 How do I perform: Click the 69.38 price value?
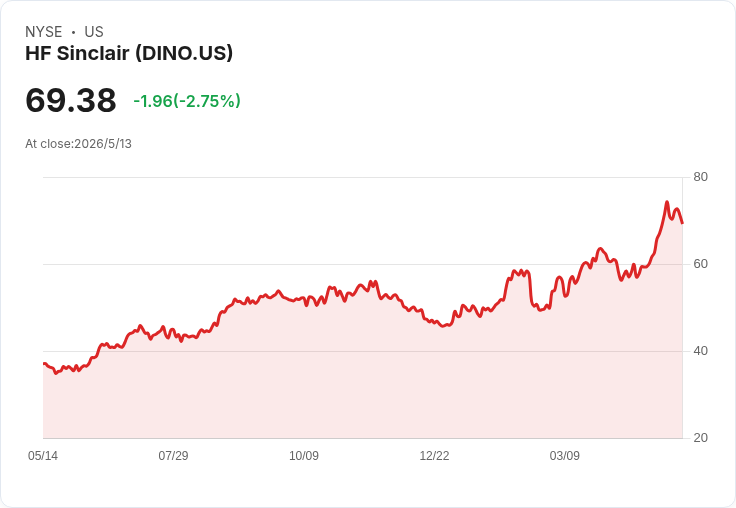(71, 100)
